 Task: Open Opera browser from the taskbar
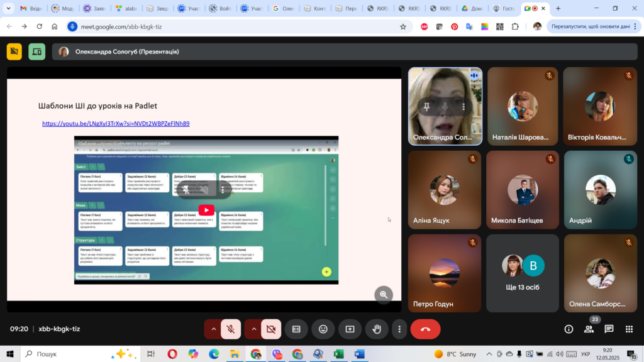tap(172, 354)
